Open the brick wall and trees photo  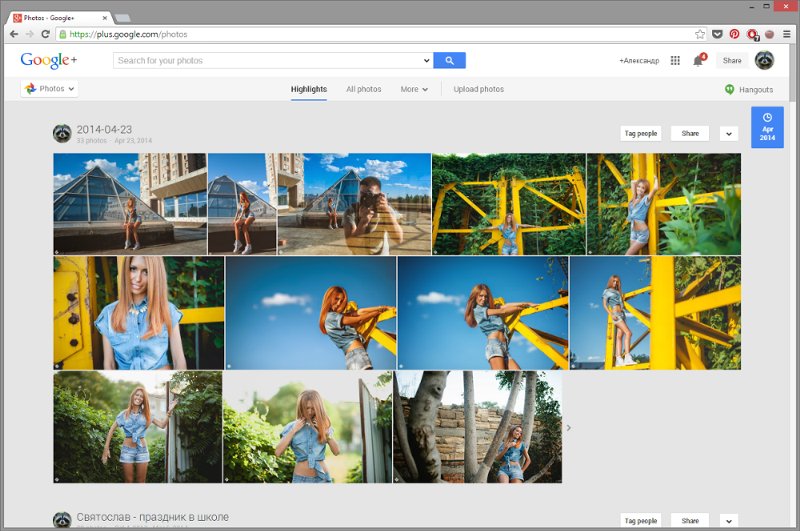[478, 427]
